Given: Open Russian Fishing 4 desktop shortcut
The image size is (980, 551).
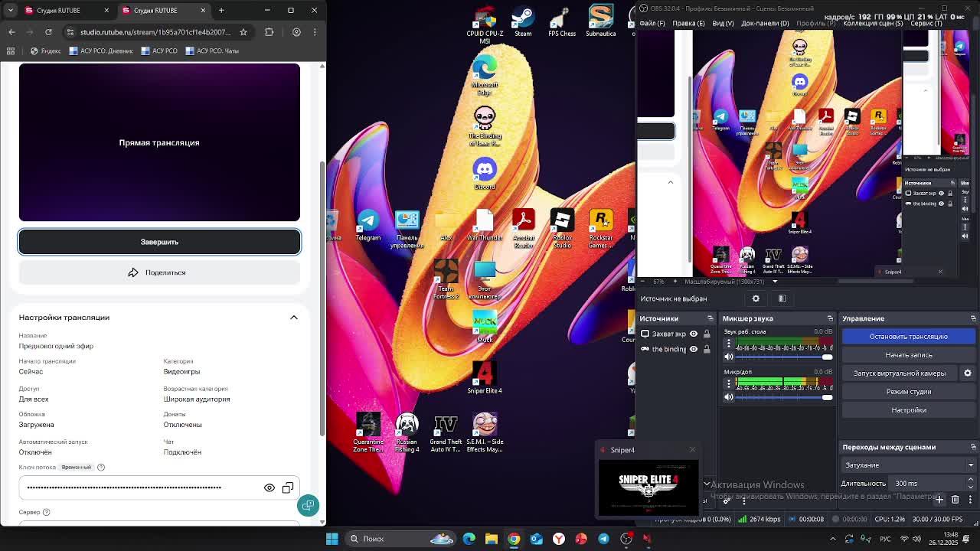Looking at the screenshot, I should 407,432.
